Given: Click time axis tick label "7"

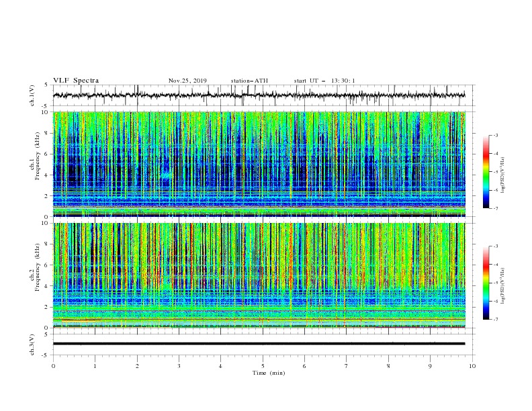Looking at the screenshot, I should tap(346, 366).
